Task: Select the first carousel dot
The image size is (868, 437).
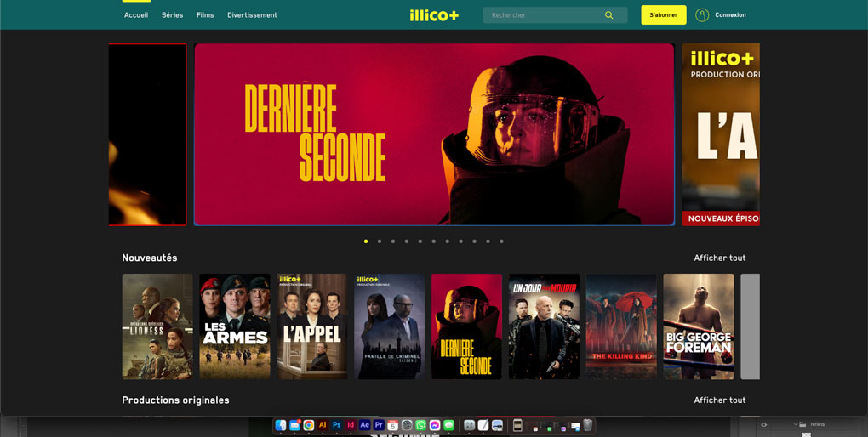Action: tap(366, 241)
